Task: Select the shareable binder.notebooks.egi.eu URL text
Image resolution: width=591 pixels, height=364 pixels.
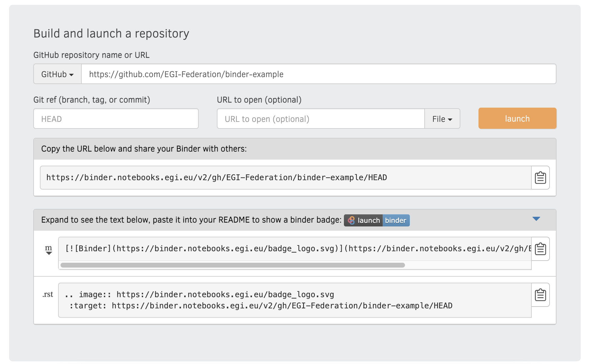Action: click(x=217, y=177)
